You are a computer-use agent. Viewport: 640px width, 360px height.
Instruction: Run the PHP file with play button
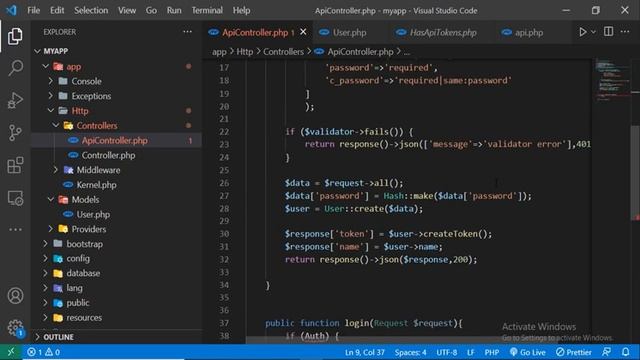tap(582, 32)
